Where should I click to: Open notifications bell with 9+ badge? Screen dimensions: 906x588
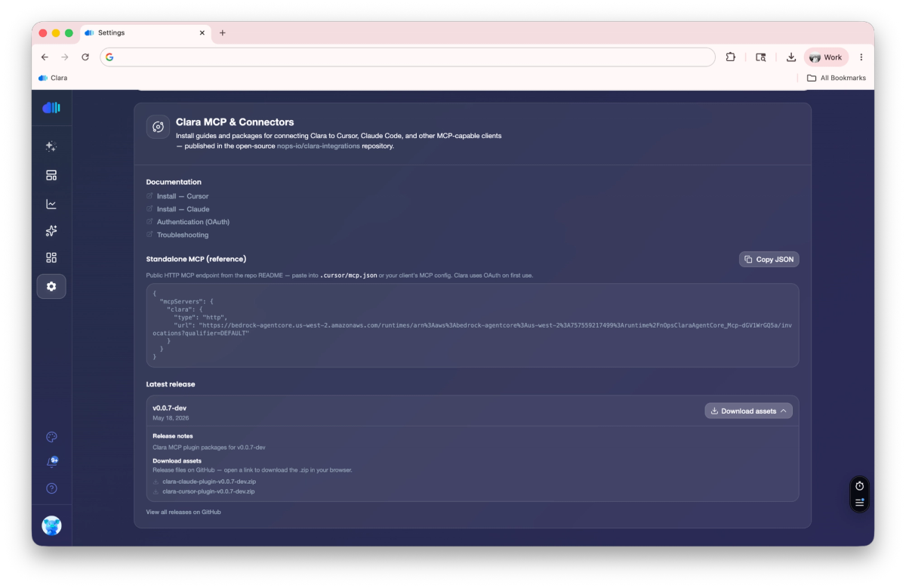point(51,462)
